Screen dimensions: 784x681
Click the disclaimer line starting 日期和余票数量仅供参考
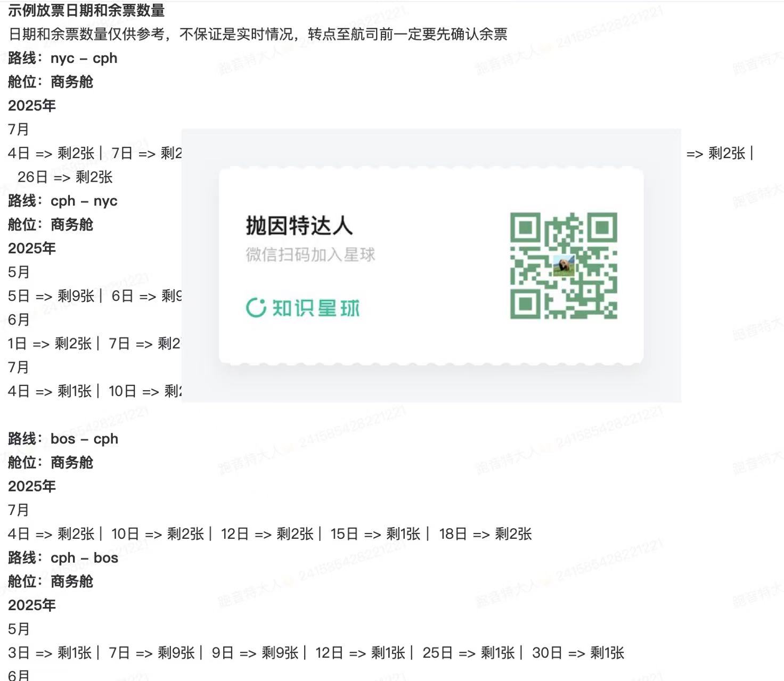tap(258, 34)
